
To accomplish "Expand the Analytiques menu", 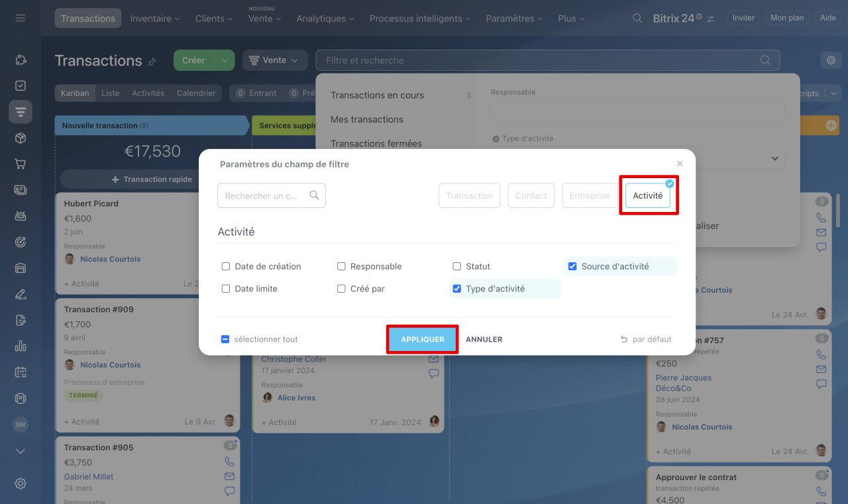I will (x=325, y=19).
